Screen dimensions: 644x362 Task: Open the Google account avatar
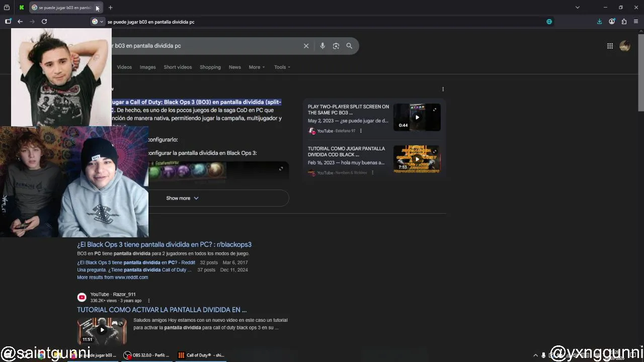(625, 46)
